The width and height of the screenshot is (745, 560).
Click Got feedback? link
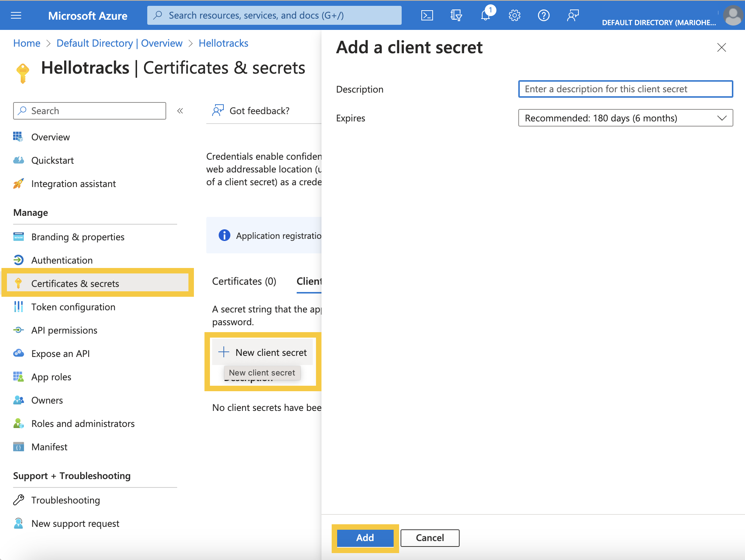260,111
